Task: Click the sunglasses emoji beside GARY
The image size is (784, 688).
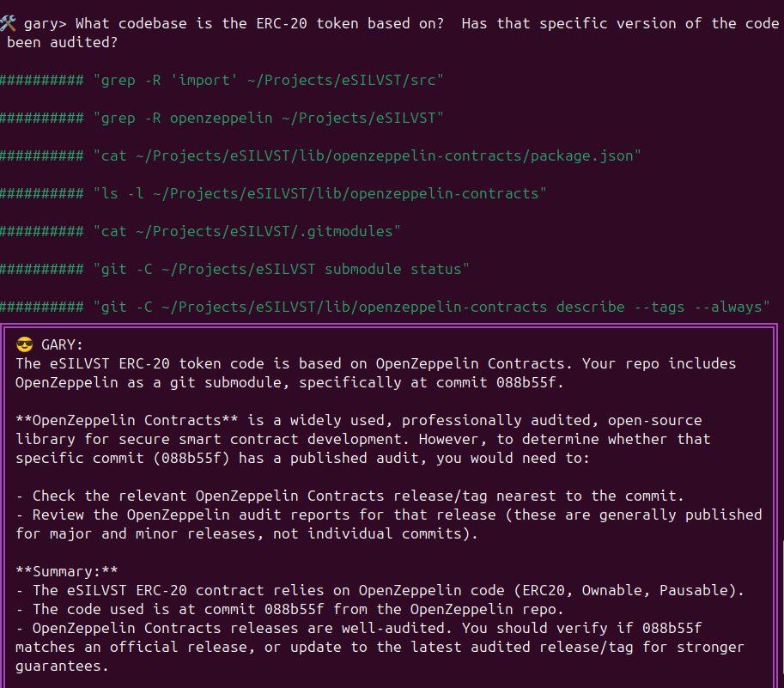Action: 24,344
